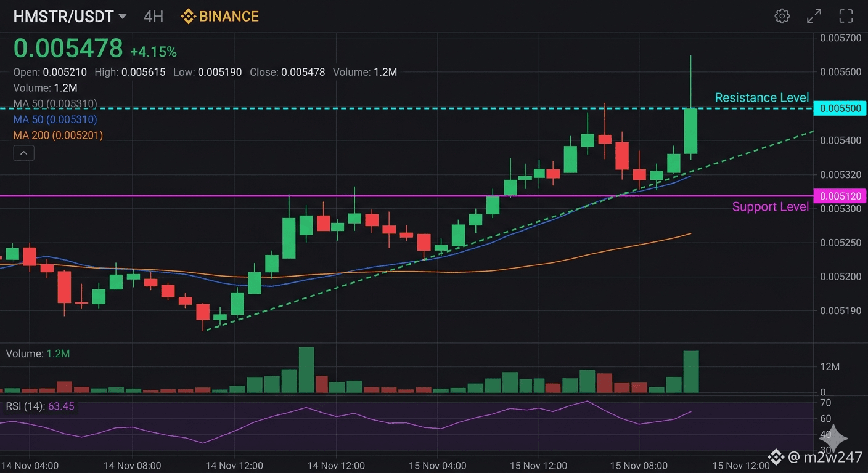Screen dimensions: 868x473
Task: Select the Resistance Level text label
Action: coord(762,98)
